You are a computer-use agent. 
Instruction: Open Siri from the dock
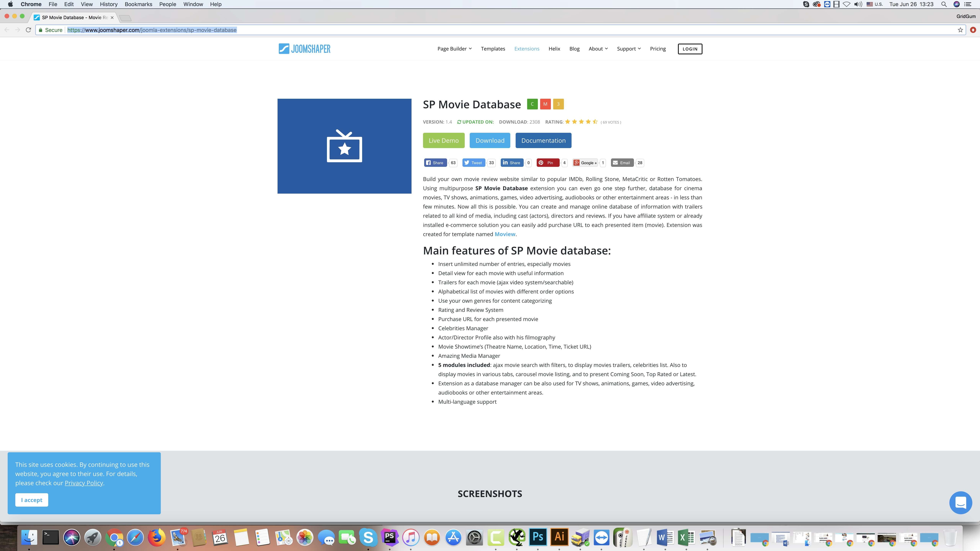click(x=72, y=537)
